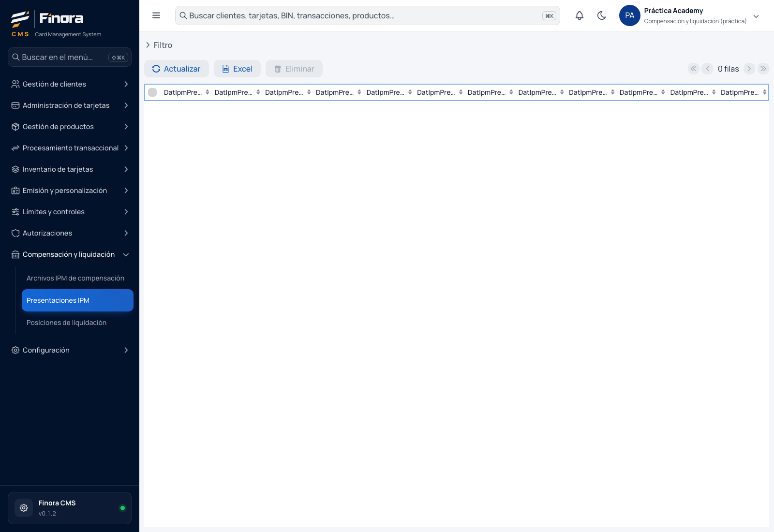Switch to dark mode with the moon icon
The image size is (774, 532).
[x=602, y=15]
